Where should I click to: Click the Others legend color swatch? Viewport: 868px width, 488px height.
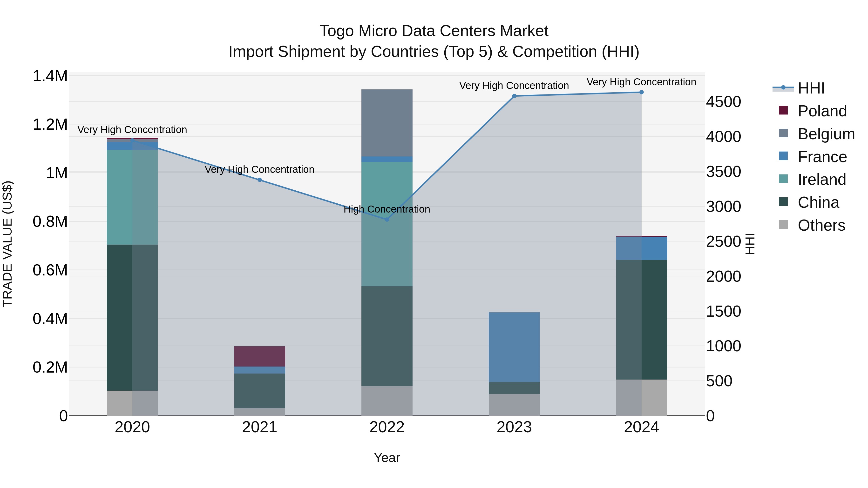point(783,224)
